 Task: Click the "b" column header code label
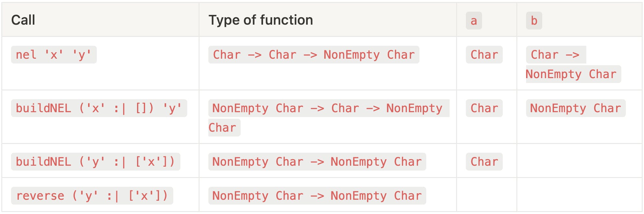534,21
